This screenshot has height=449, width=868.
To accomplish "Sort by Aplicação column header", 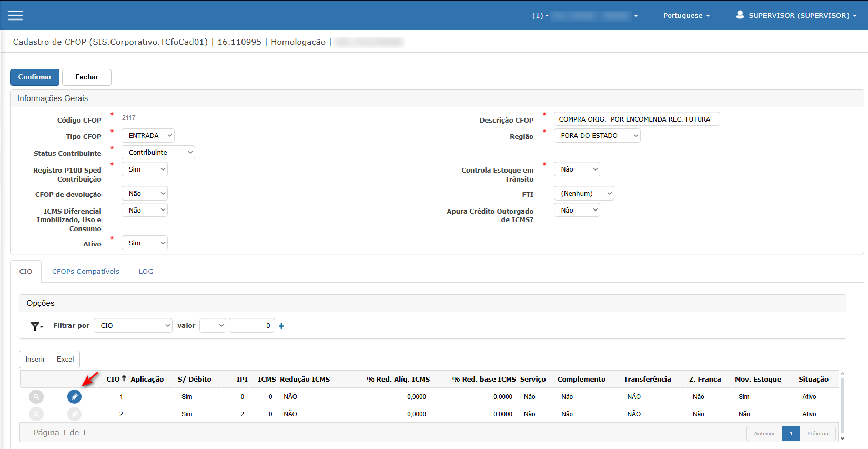I will [x=147, y=379].
